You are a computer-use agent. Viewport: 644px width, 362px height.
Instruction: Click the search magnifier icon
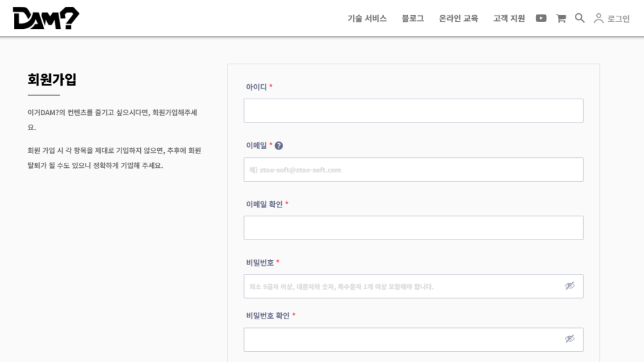[579, 18]
